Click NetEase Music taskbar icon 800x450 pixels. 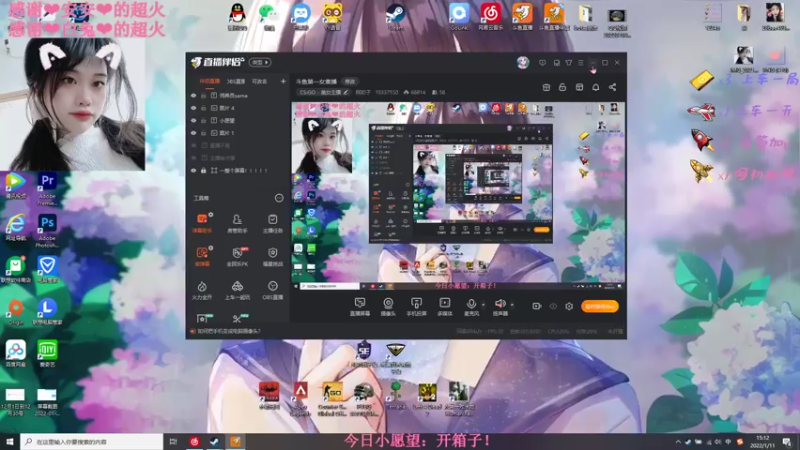coord(194,442)
